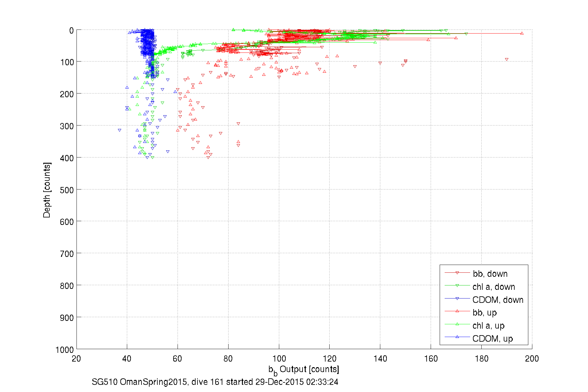This screenshot has height=392, width=588.
Task: Click the y-axis tick label 700
Action: point(67,254)
